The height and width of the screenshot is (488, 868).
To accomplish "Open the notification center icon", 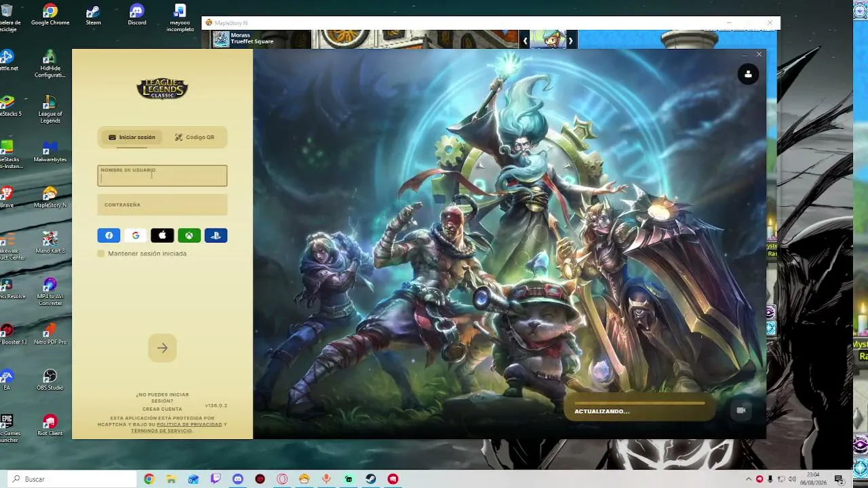I will pyautogui.click(x=839, y=479).
